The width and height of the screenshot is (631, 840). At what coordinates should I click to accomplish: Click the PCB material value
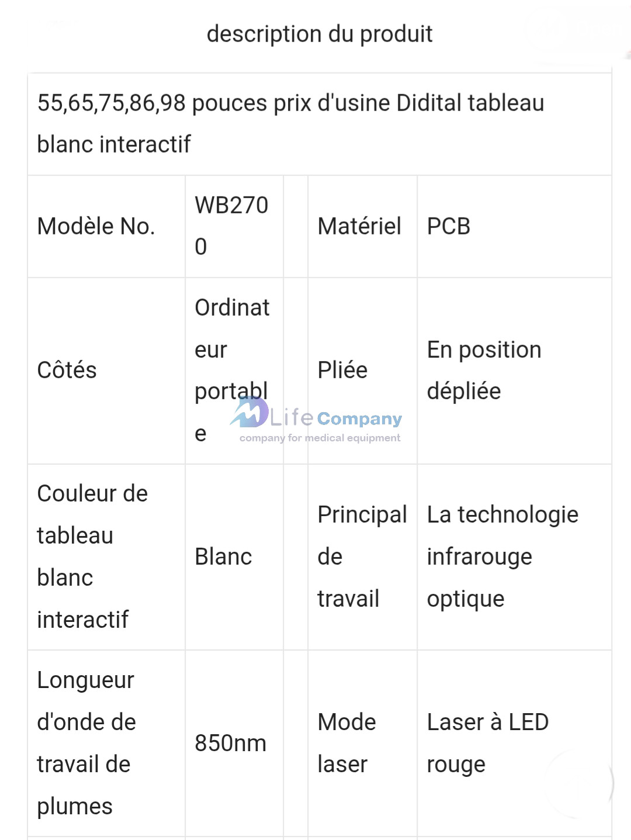click(449, 226)
